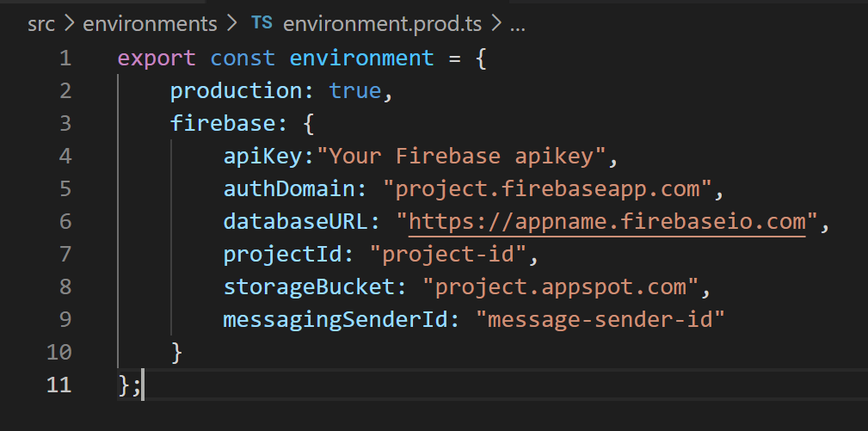
Task: Open the https://appname.firebaseio.com link
Action: 607,221
